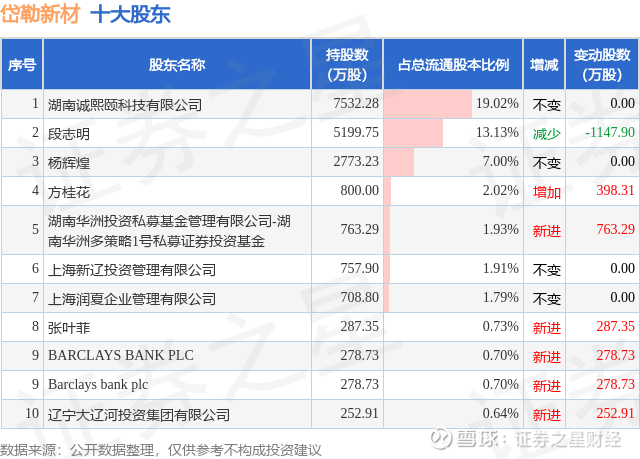The image size is (640, 459).
Task: Click the 岱勒新材 stock name title
Action: [x=41, y=14]
